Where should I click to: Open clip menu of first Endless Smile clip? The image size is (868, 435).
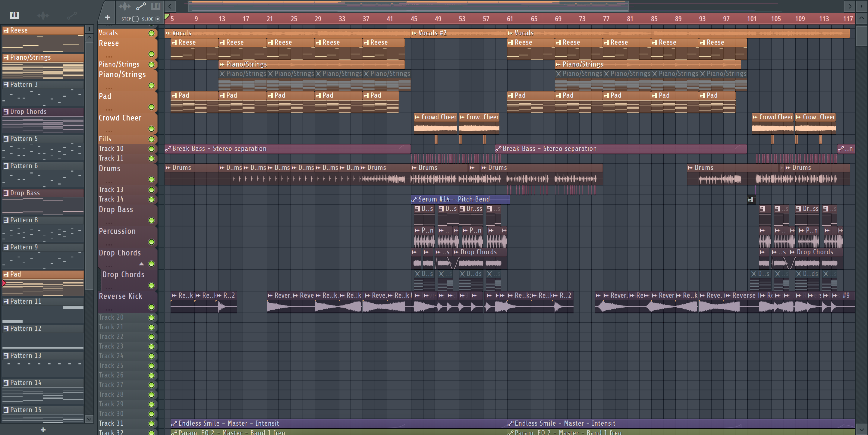(x=174, y=424)
